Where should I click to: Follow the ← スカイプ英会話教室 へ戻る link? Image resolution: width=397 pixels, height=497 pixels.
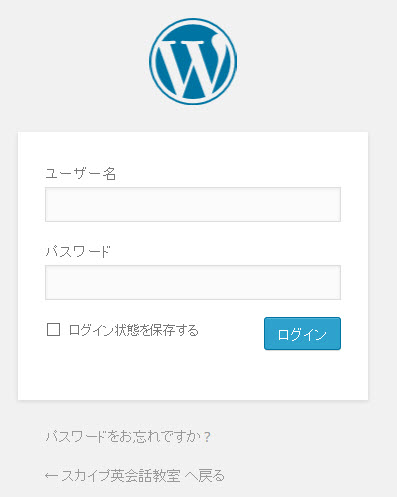pos(135,476)
